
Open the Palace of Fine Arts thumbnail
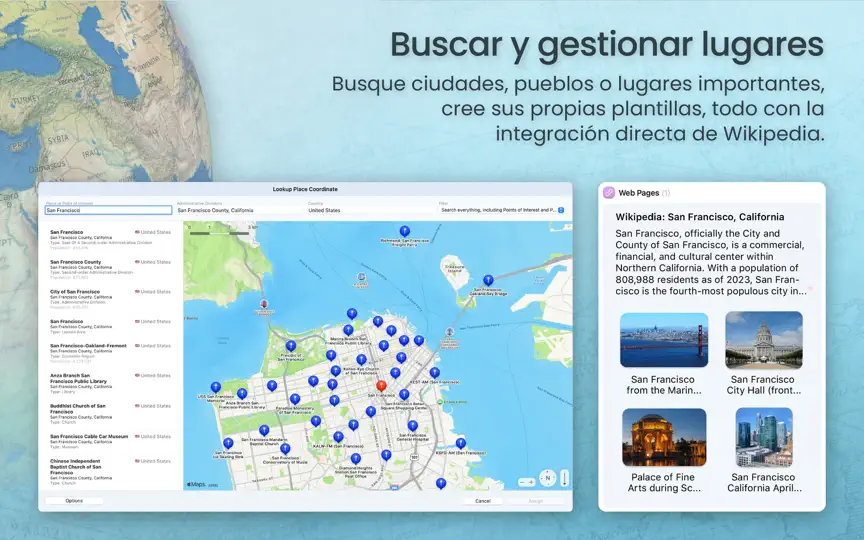(x=664, y=438)
